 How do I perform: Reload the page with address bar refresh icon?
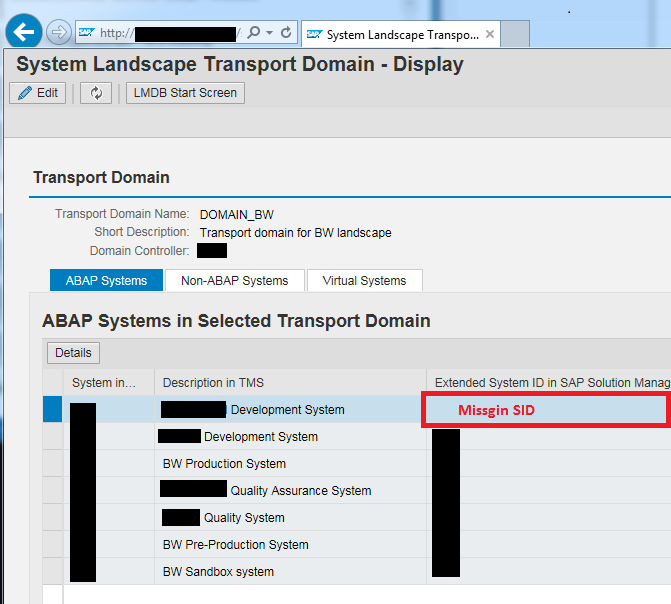pyautogui.click(x=286, y=32)
